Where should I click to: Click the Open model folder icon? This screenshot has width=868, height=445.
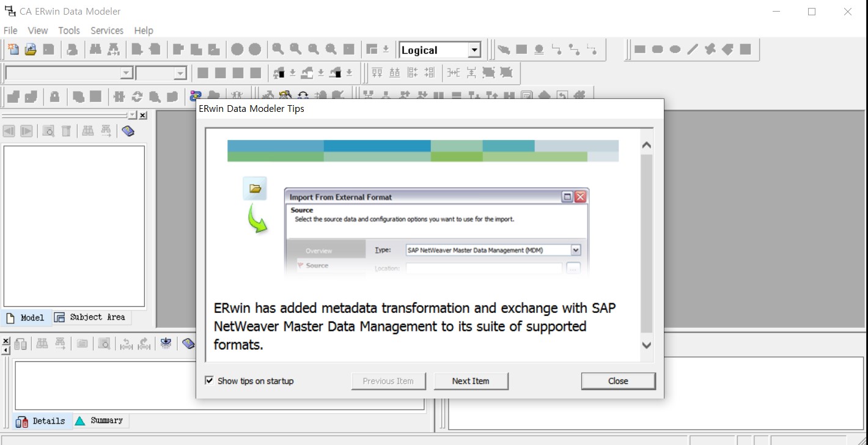coord(30,50)
